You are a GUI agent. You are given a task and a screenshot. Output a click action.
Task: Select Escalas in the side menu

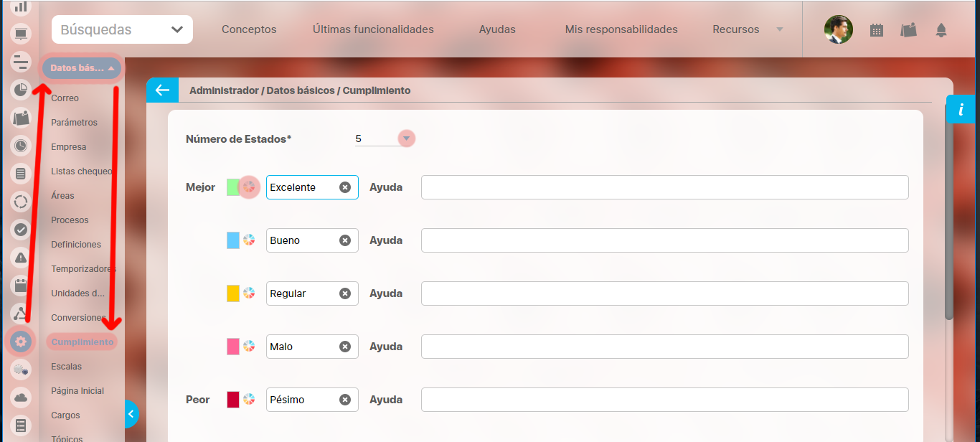pyautogui.click(x=66, y=367)
